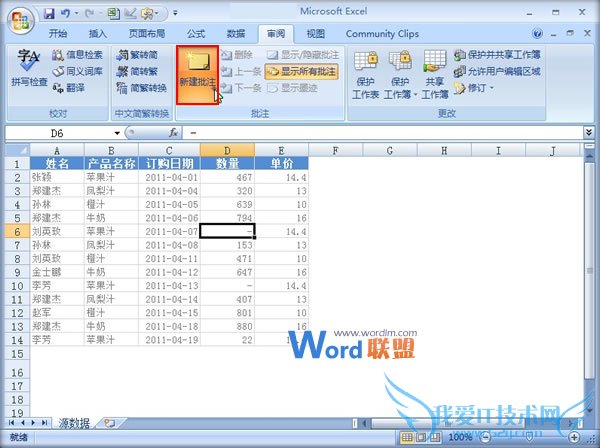Viewport: 600px width, 448px height.
Task: Select the 2011-04-12 date cell
Action: [x=169, y=272]
